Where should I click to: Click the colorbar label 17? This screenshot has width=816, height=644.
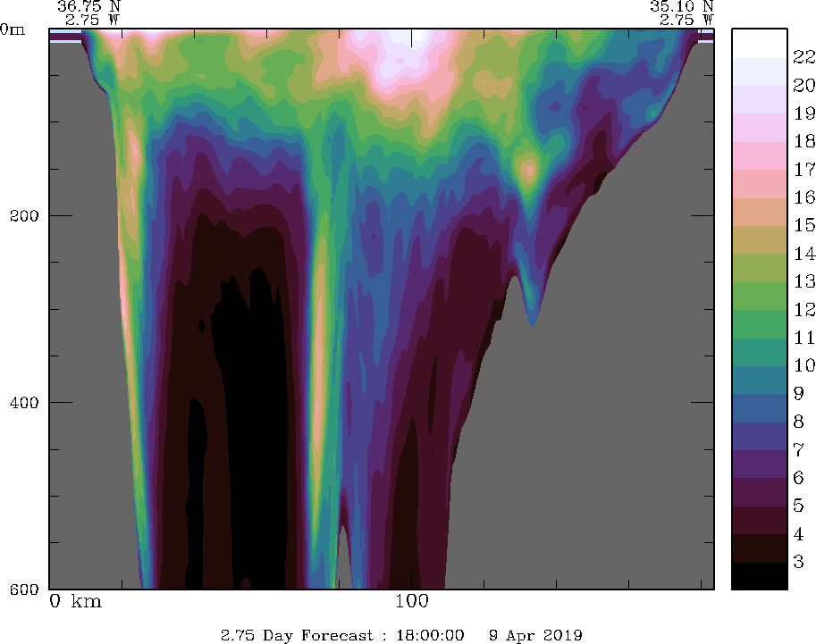click(x=804, y=169)
